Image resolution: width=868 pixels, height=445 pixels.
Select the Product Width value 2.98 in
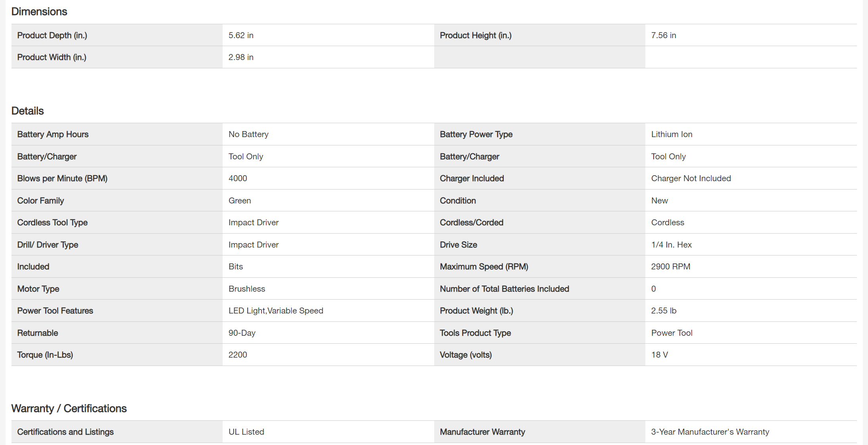pos(241,57)
